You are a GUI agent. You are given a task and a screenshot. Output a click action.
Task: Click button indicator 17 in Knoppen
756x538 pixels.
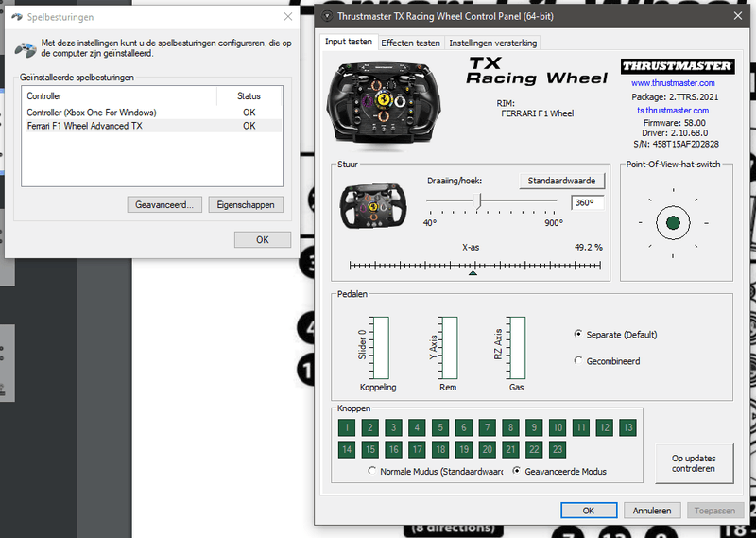417,450
